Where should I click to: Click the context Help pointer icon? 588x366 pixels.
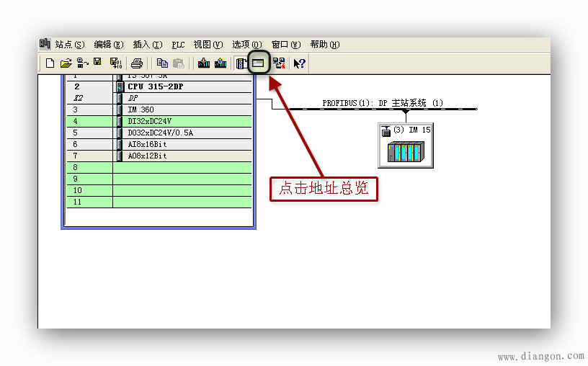(x=299, y=63)
